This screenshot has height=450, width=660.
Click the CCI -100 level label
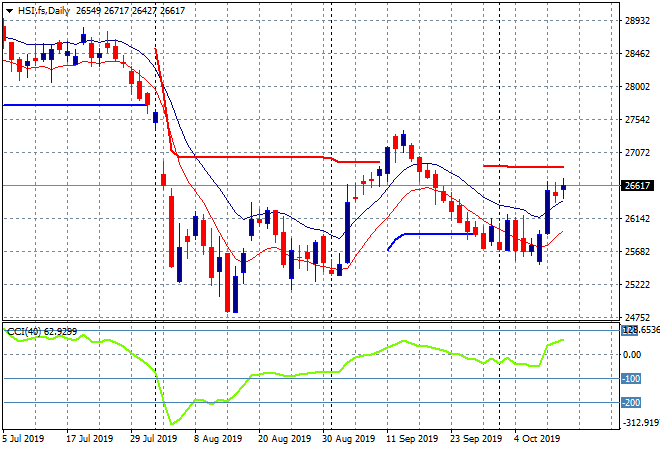click(x=631, y=378)
